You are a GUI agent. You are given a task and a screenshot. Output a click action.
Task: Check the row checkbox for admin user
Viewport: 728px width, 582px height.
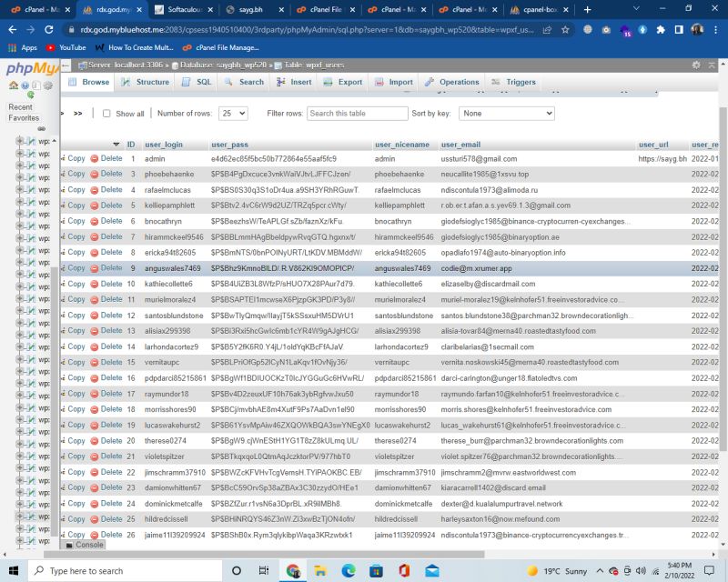[60, 158]
